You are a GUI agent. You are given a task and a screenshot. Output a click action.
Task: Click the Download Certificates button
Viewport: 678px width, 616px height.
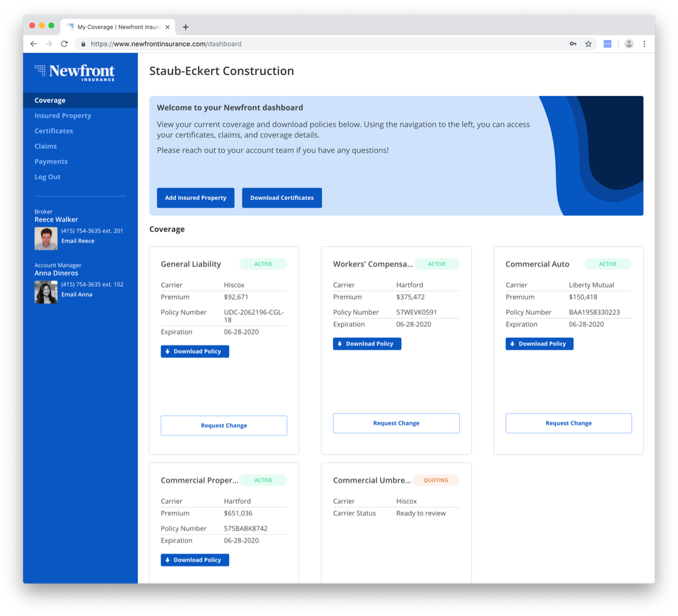282,198
